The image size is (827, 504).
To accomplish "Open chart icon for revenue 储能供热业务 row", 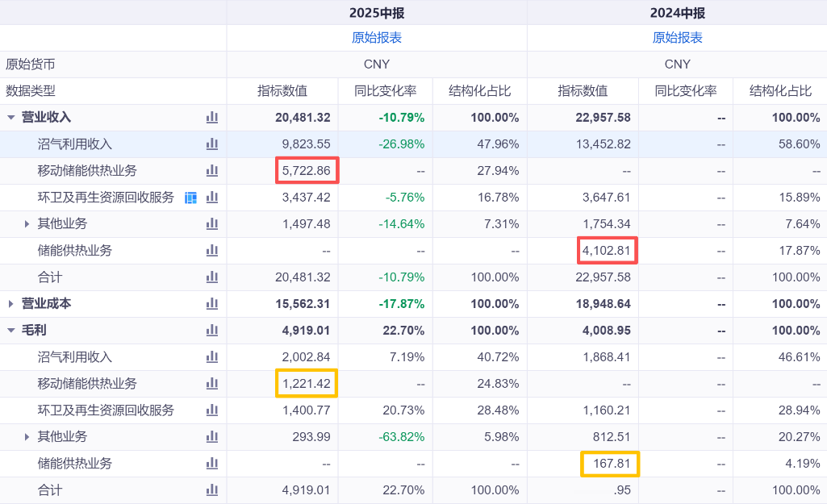I will tap(212, 250).
